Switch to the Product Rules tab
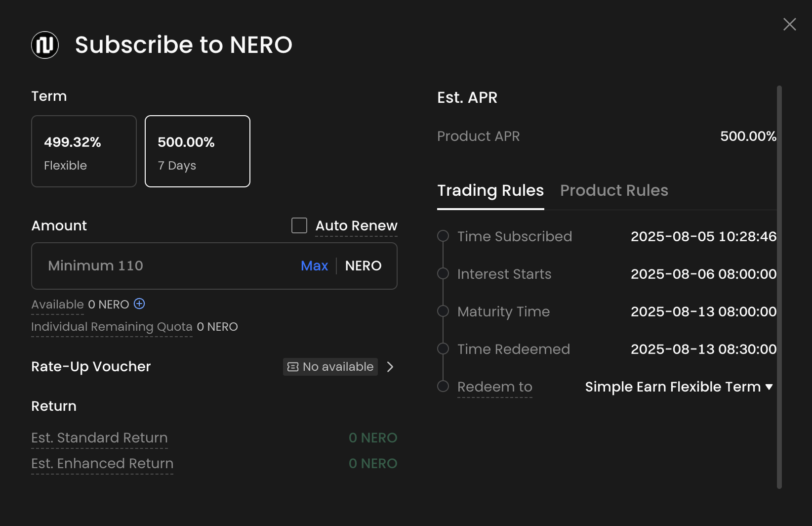The height and width of the screenshot is (526, 812). click(x=614, y=190)
